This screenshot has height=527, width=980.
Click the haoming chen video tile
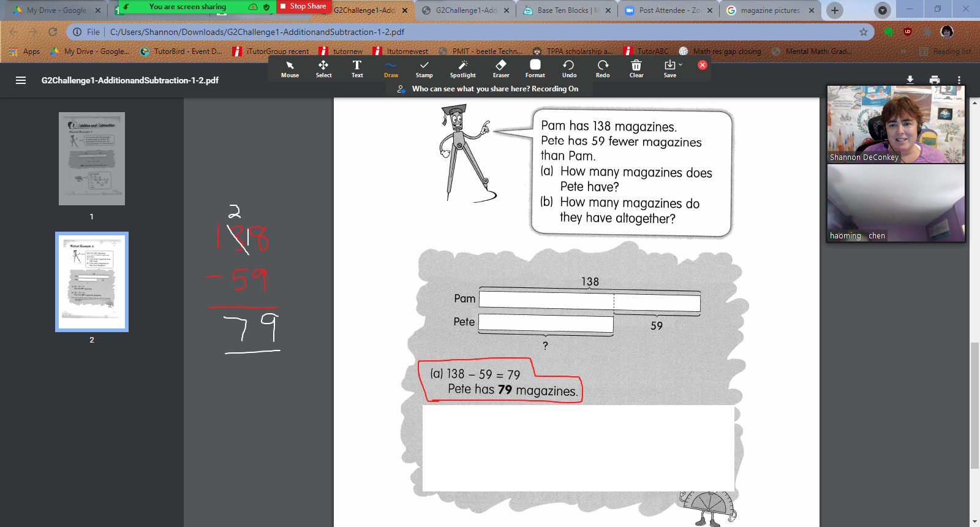pyautogui.click(x=896, y=203)
